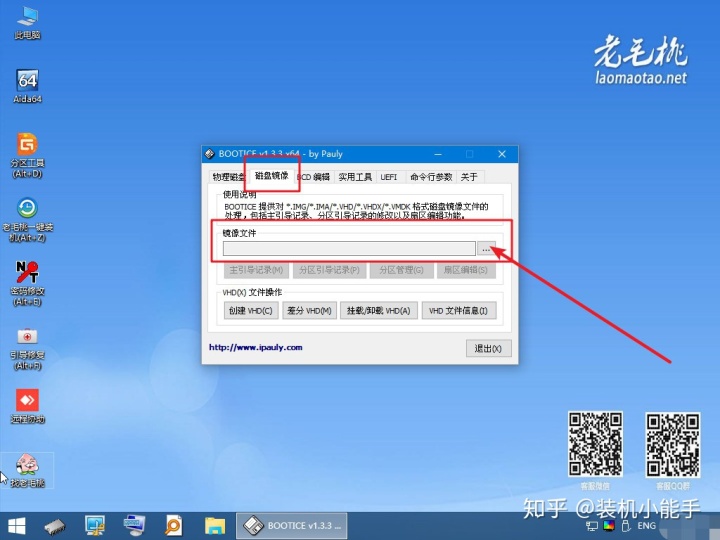Open the network tray icon

592,526
